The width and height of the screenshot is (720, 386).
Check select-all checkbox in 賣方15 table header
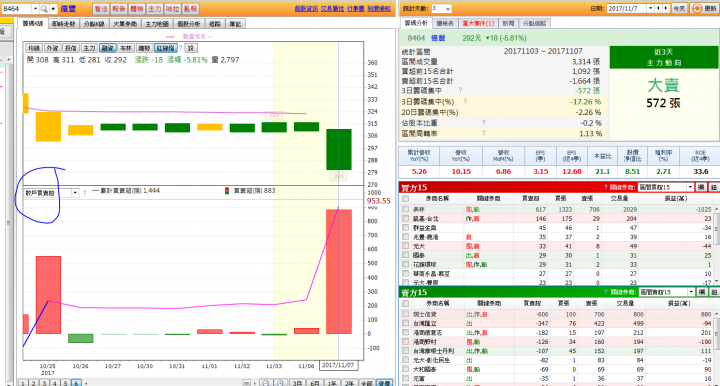(405, 303)
